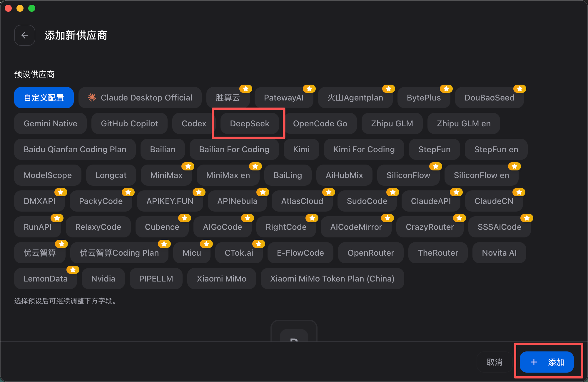Choose the Xiaomi MiMo preset
Image resolution: width=588 pixels, height=382 pixels.
tap(221, 279)
